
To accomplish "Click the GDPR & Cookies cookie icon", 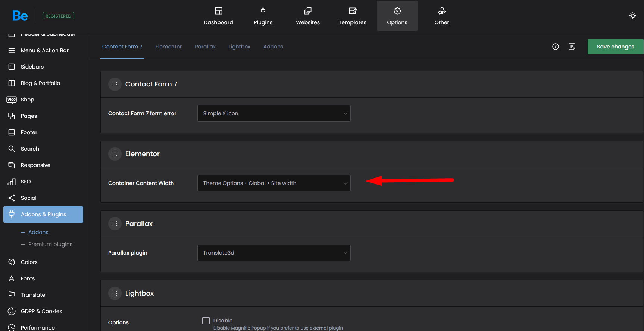I will [x=12, y=311].
